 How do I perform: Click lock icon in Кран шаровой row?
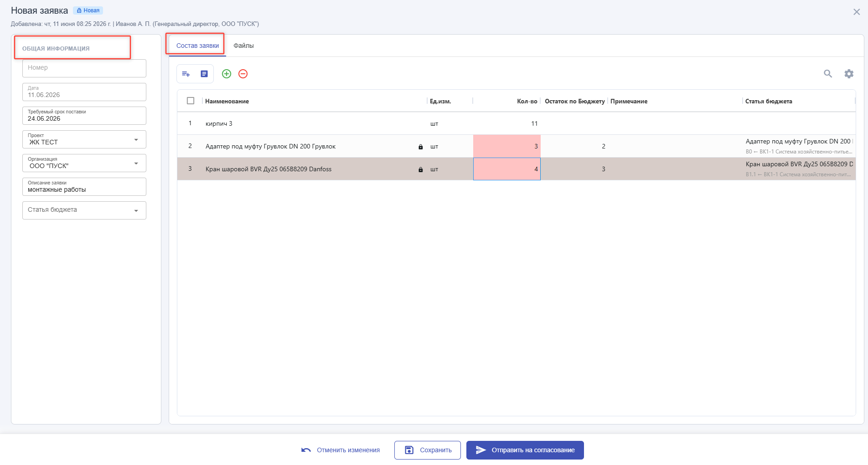pos(421,169)
